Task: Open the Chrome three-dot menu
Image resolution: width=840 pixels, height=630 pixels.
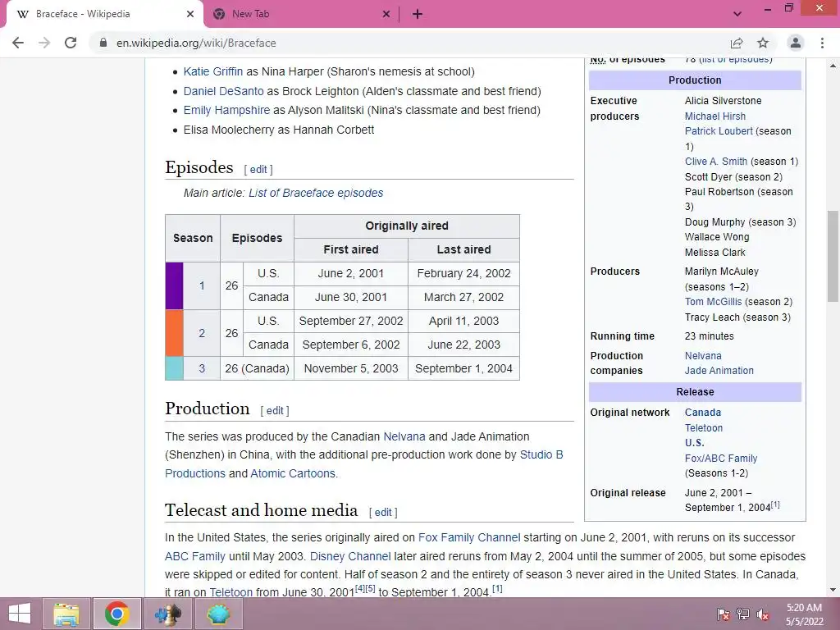Action: [822, 43]
